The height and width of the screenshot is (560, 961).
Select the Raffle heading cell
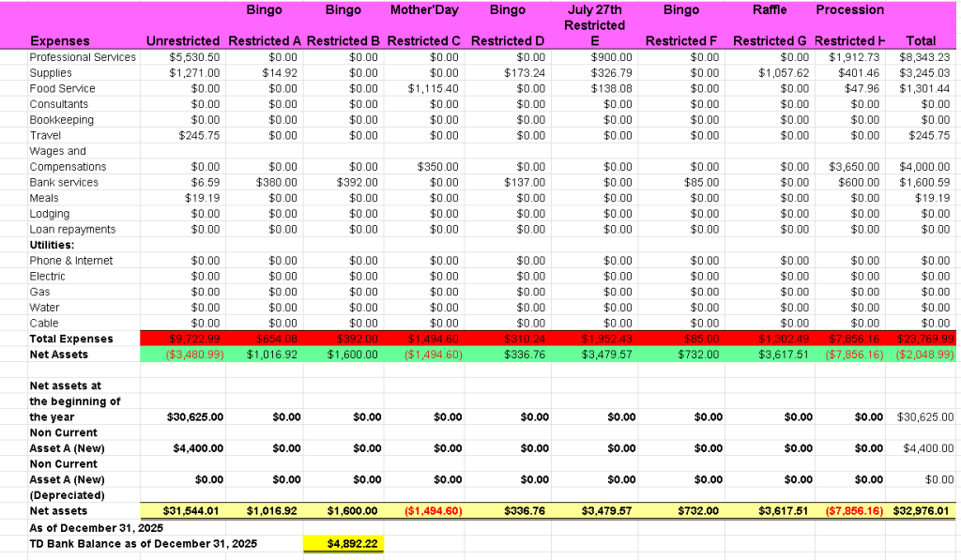770,10
